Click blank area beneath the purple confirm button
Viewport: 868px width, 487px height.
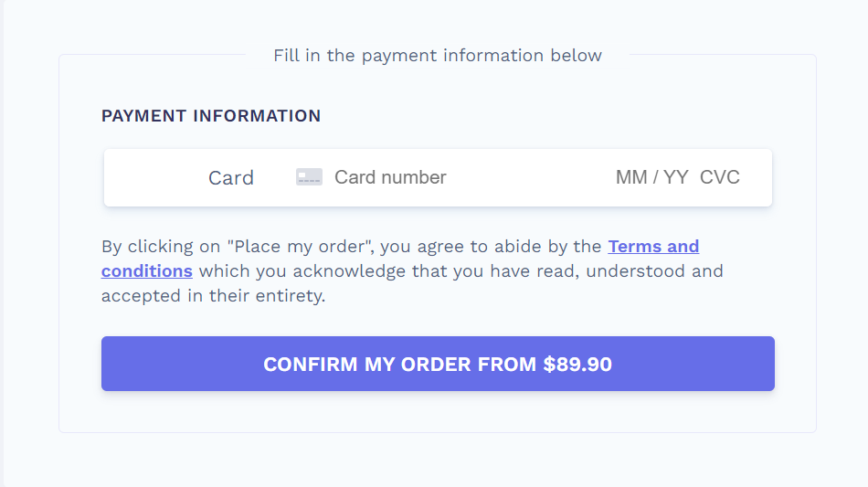[x=438, y=412]
